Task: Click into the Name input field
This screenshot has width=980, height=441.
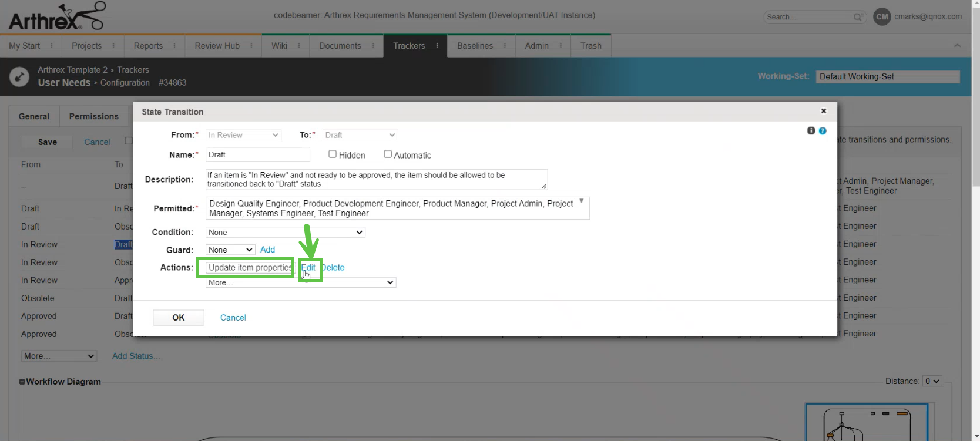Action: point(257,154)
